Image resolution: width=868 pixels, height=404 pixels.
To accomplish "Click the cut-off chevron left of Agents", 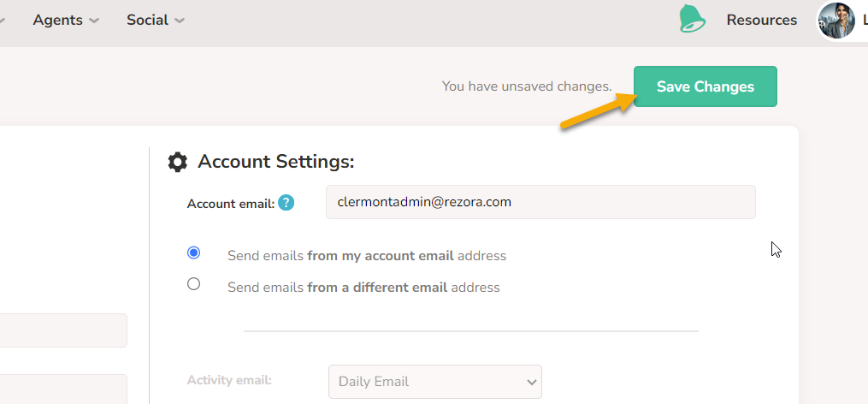I will point(3,21).
